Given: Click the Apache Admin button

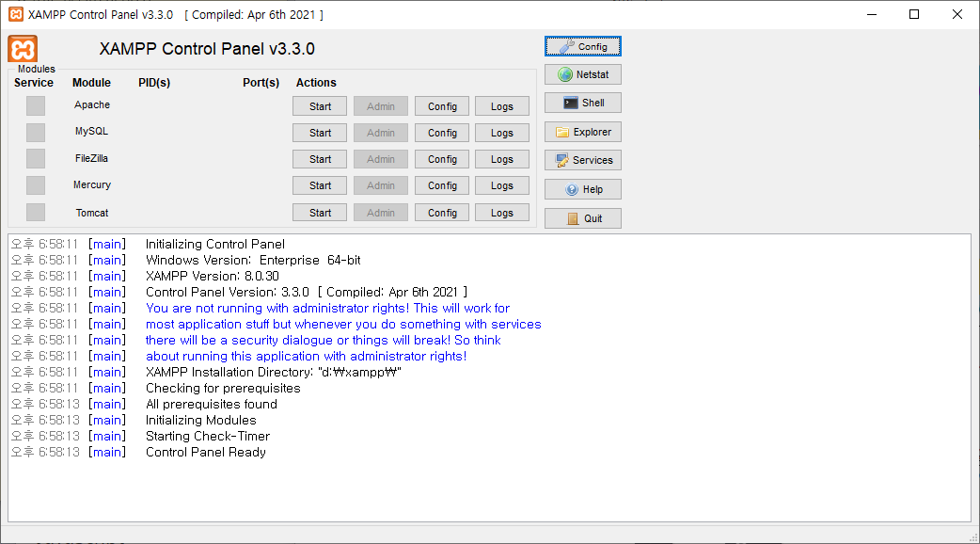Looking at the screenshot, I should [381, 106].
